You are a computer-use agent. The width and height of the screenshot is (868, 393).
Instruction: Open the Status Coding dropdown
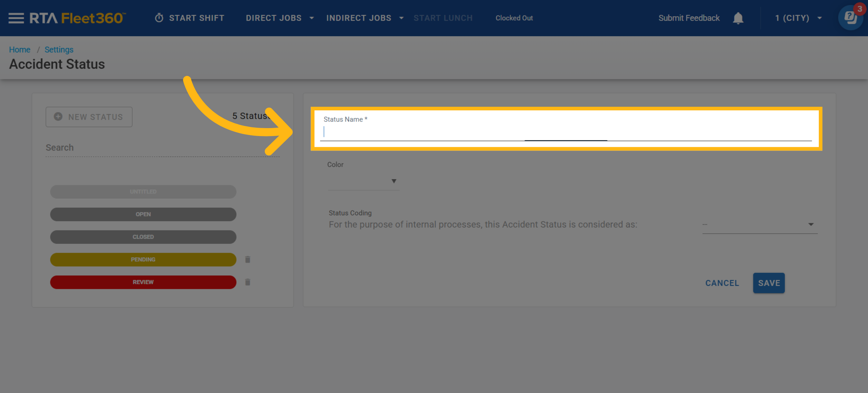pos(759,225)
